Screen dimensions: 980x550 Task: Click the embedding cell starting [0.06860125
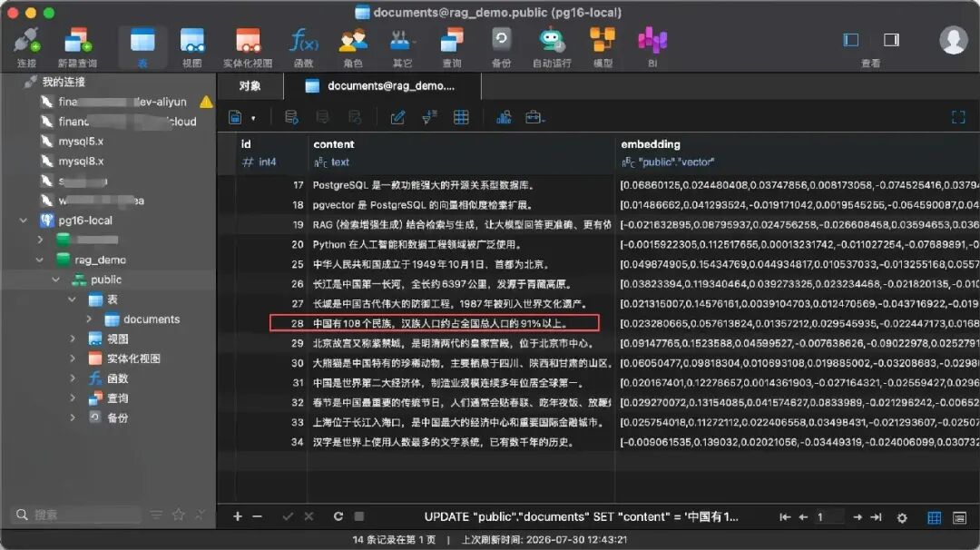799,185
